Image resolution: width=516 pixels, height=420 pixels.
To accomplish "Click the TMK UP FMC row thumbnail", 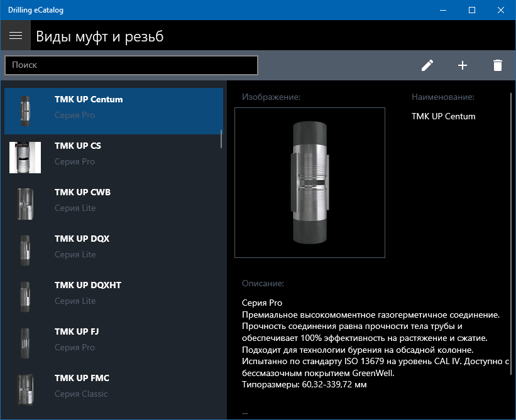I will [x=25, y=389].
